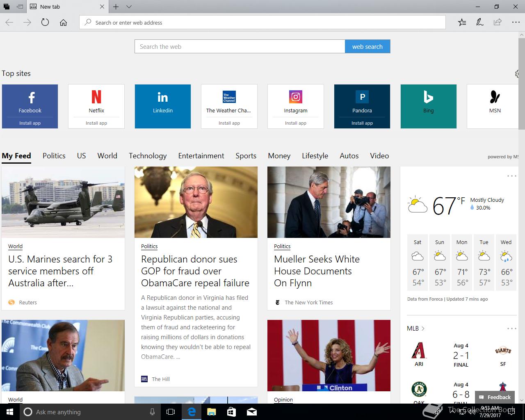Click Install app under Facebook

click(30, 123)
